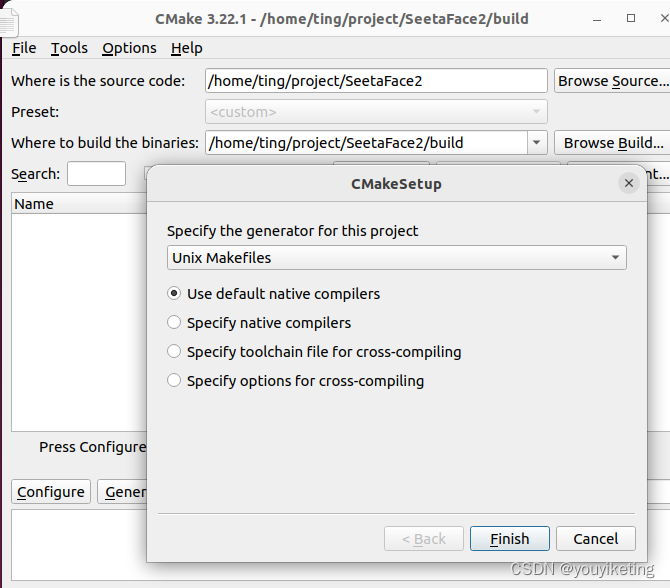Minimize the CMake window
Viewport: 670px width, 588px height.
pos(597,19)
